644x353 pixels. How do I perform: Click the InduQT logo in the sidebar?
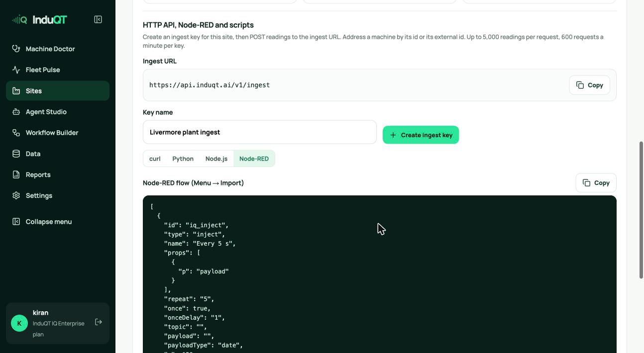[39, 20]
